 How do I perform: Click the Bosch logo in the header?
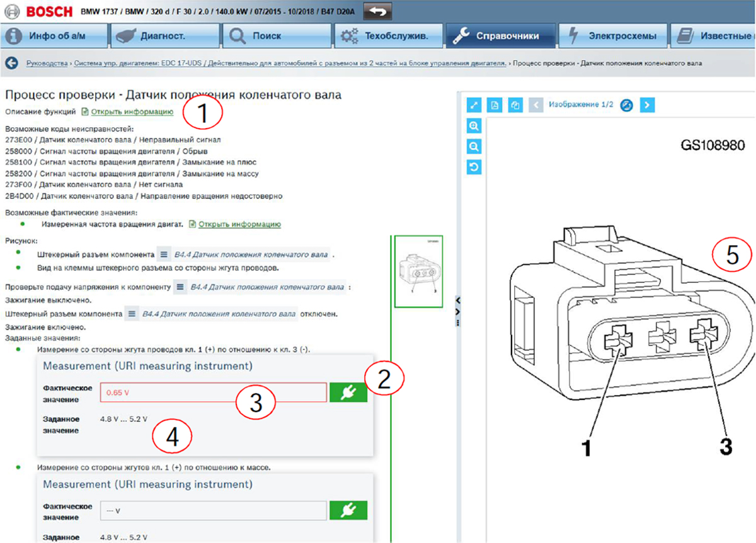click(39, 11)
